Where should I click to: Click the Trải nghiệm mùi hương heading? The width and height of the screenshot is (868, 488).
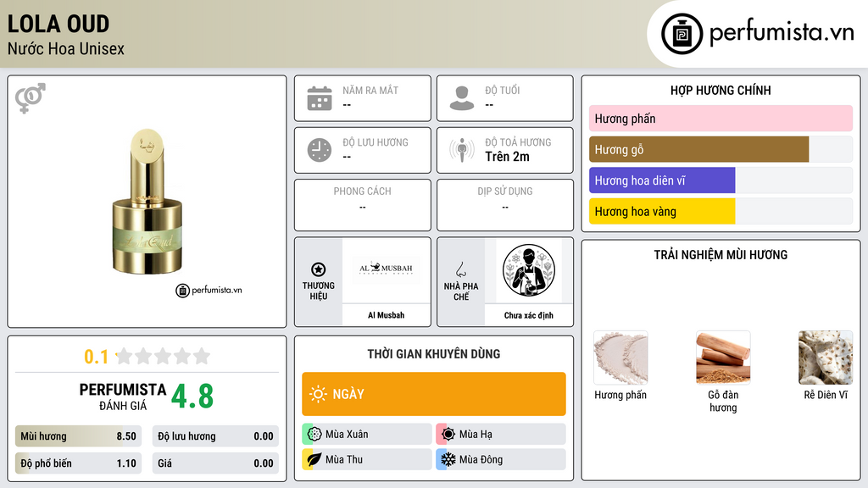(x=721, y=254)
